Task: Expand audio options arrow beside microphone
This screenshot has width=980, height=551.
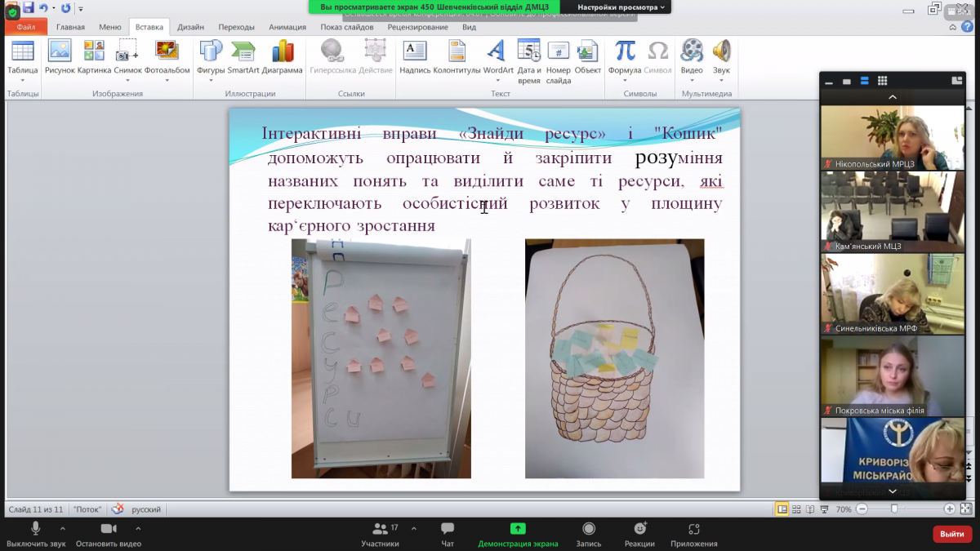Action: pyautogui.click(x=63, y=528)
